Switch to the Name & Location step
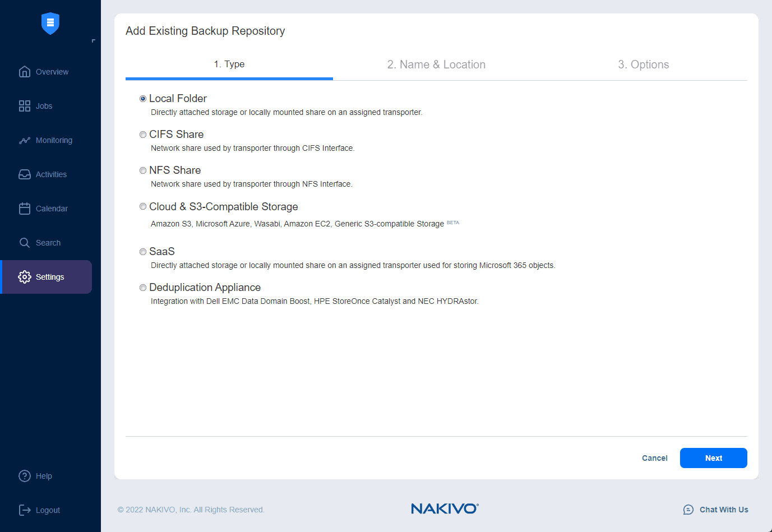The height and width of the screenshot is (532, 772). [x=436, y=64]
